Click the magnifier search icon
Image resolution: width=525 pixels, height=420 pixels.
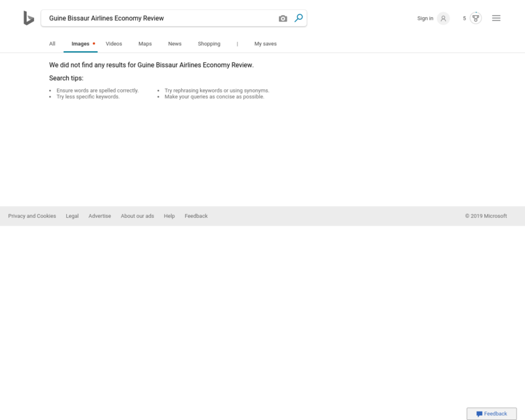[299, 18]
